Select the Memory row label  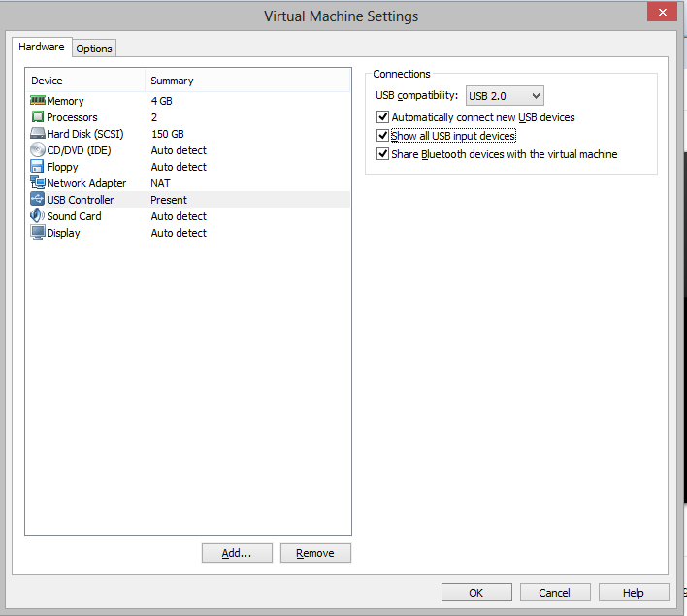tap(65, 101)
